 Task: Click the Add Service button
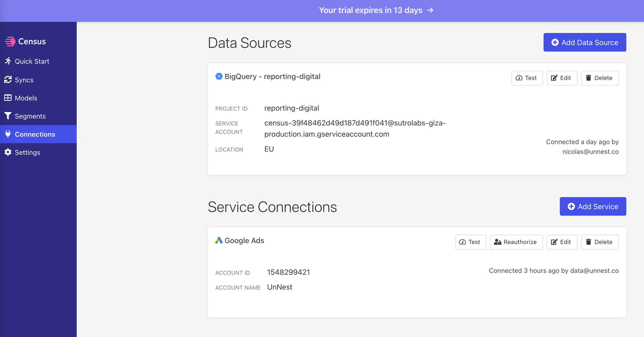(593, 207)
